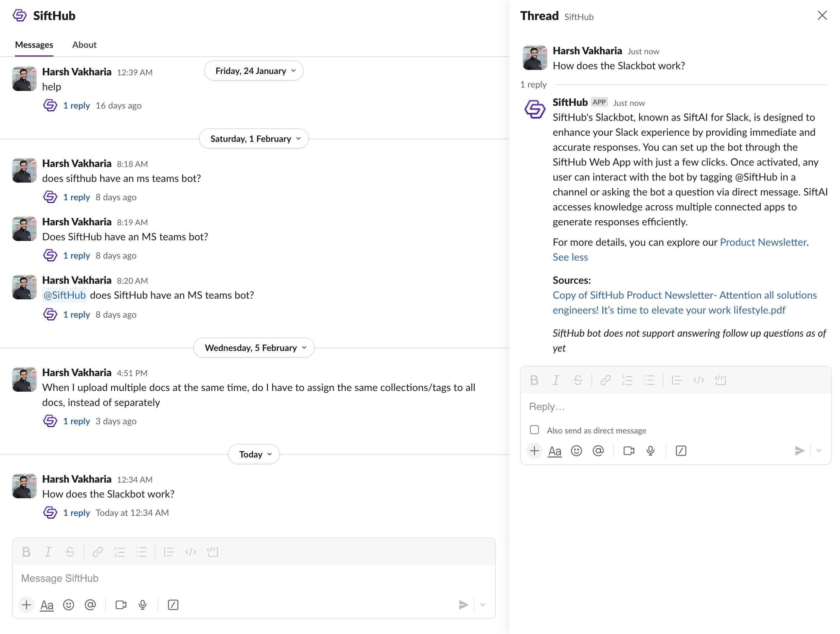
Task: Click the mention @ icon in thread reply
Action: [x=598, y=451]
